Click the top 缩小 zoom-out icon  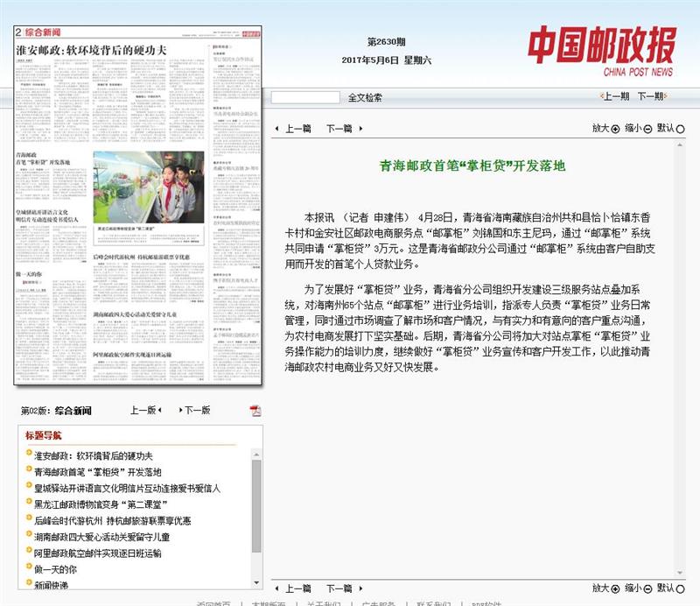point(648,129)
